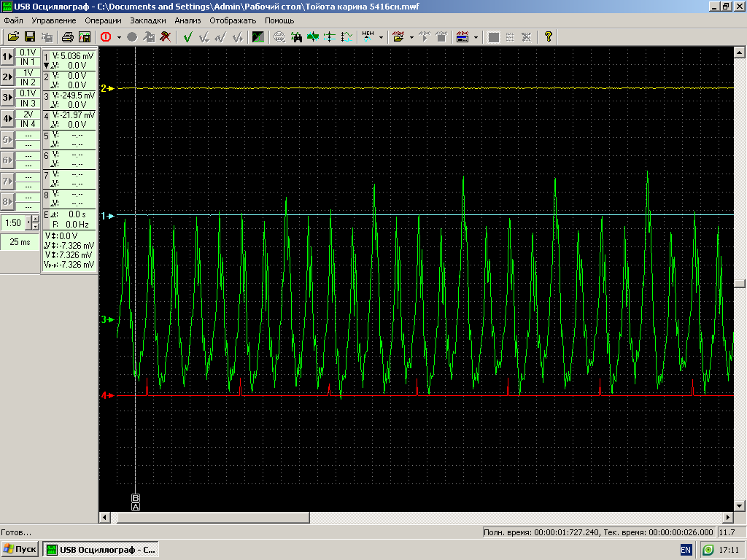The height and width of the screenshot is (560, 747).
Task: Decrease the 1:50 zoom with down stepper
Action: point(35,227)
